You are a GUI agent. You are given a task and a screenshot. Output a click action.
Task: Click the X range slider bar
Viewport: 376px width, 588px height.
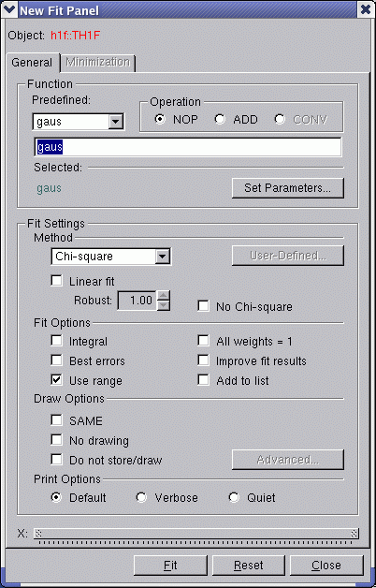click(195, 533)
